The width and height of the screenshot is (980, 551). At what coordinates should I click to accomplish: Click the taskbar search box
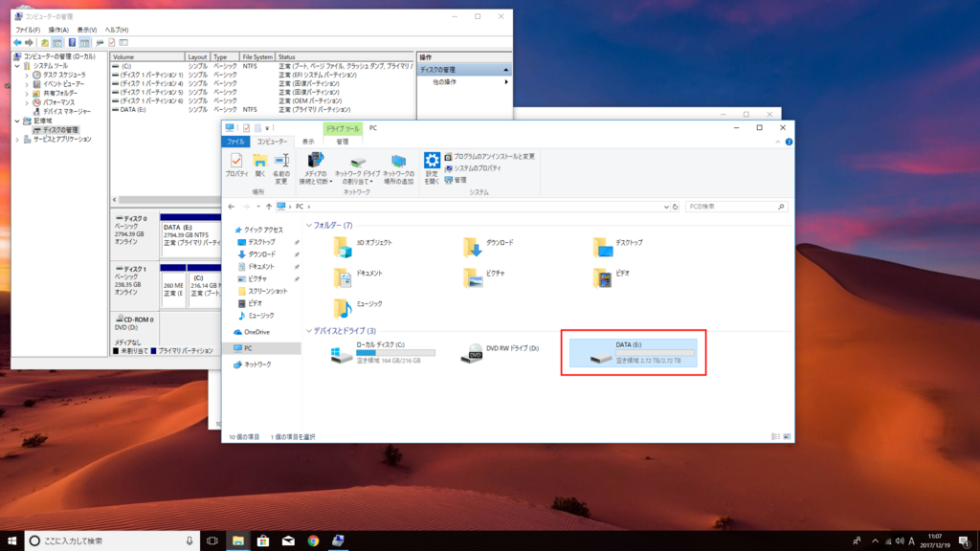tap(113, 540)
